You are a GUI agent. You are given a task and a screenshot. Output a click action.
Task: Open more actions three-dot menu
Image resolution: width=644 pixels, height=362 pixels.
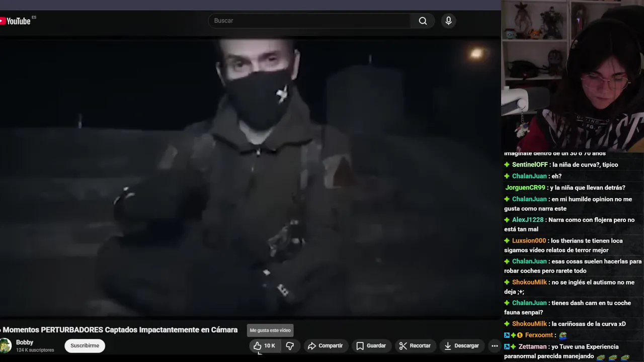495,345
